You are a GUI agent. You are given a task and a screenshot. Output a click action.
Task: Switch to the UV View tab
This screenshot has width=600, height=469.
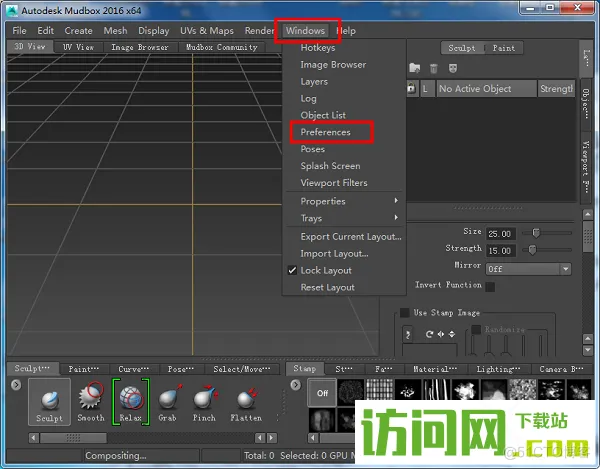coord(78,47)
